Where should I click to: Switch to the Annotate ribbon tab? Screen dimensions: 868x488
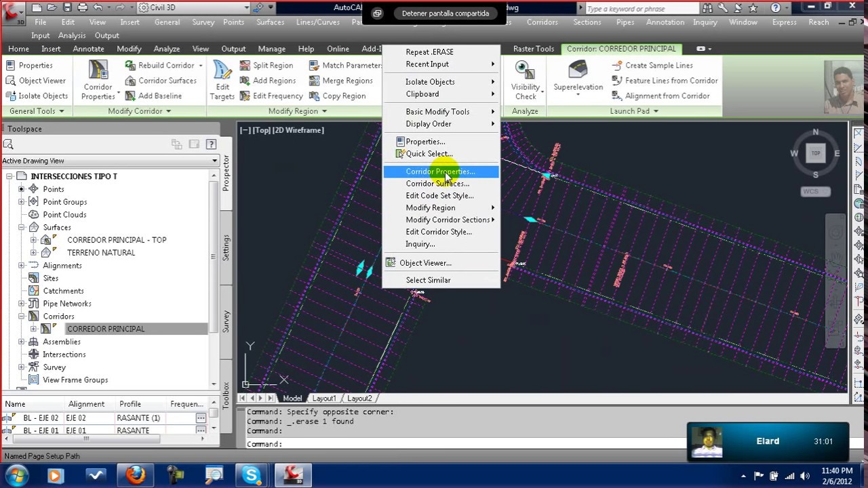(88, 49)
